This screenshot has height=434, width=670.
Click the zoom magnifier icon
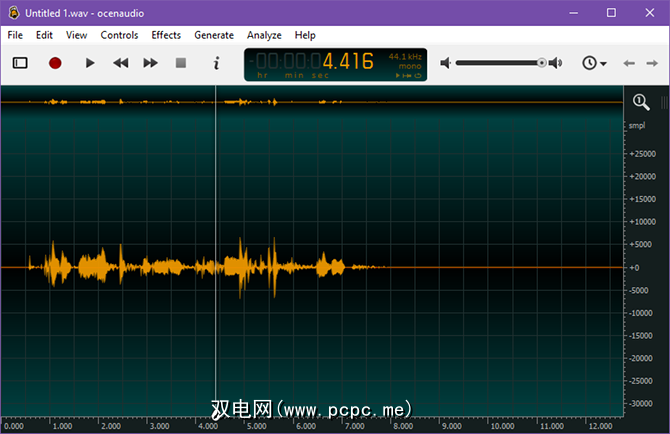point(641,102)
